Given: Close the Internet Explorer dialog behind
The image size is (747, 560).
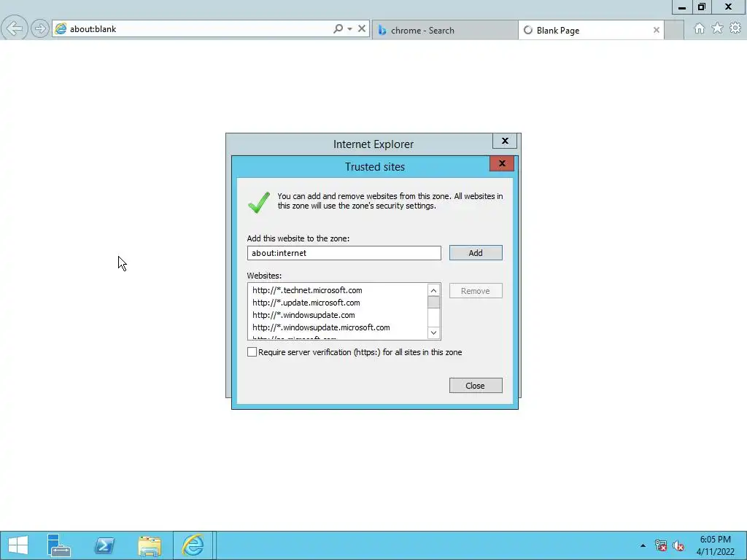Looking at the screenshot, I should 505,141.
